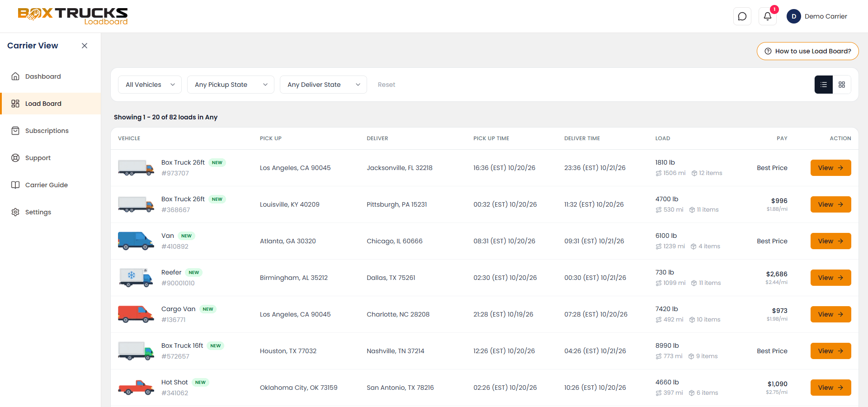Viewport: 868px width, 407px height.
Task: Click pickup time 21:28 (EST) 10/19/26
Action: tap(503, 314)
